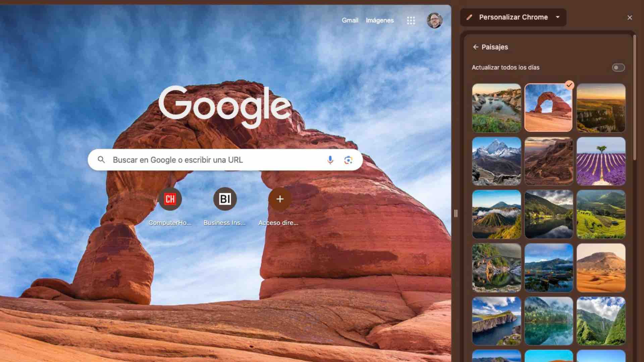Click the Business Ins... shortcut icon
Screen dimensions: 644x362
click(225, 199)
